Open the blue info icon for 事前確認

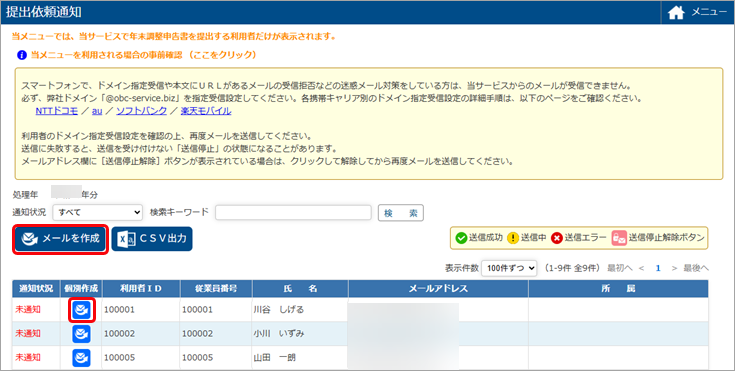click(x=22, y=55)
